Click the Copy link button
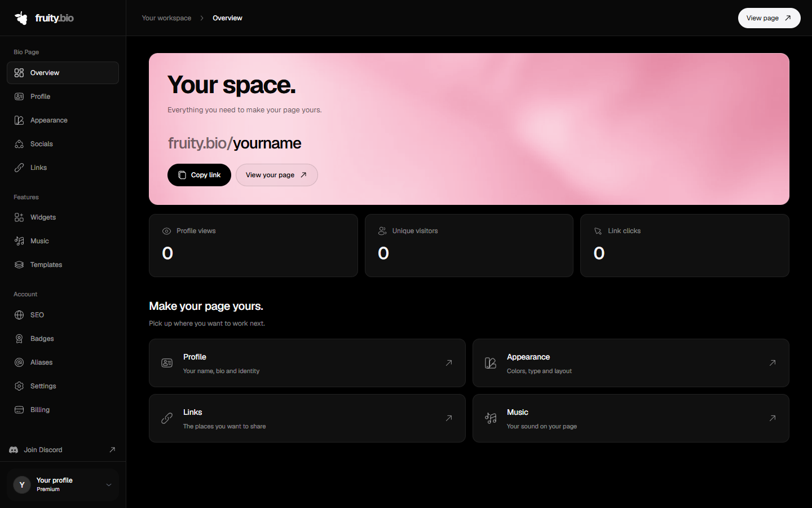812x508 pixels. tap(199, 175)
